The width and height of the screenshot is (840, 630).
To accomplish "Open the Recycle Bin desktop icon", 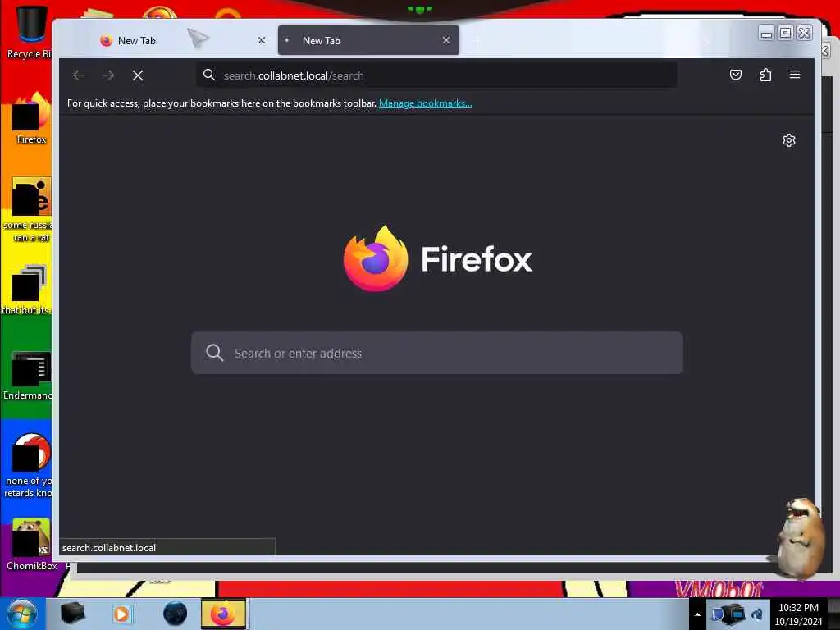I will 30,32.
